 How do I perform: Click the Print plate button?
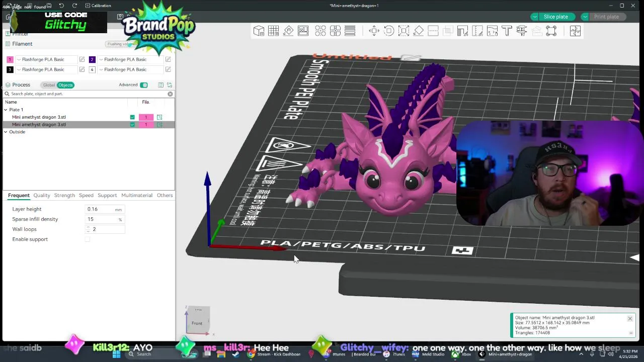tap(606, 17)
